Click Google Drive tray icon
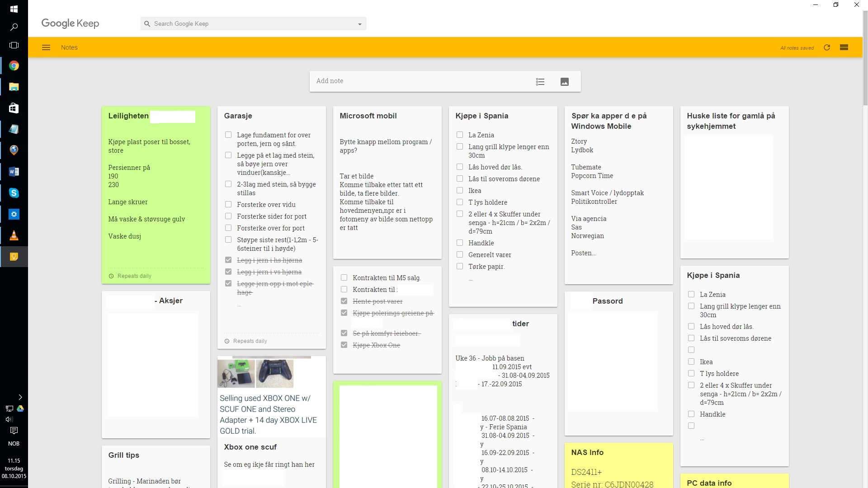 pyautogui.click(x=20, y=408)
